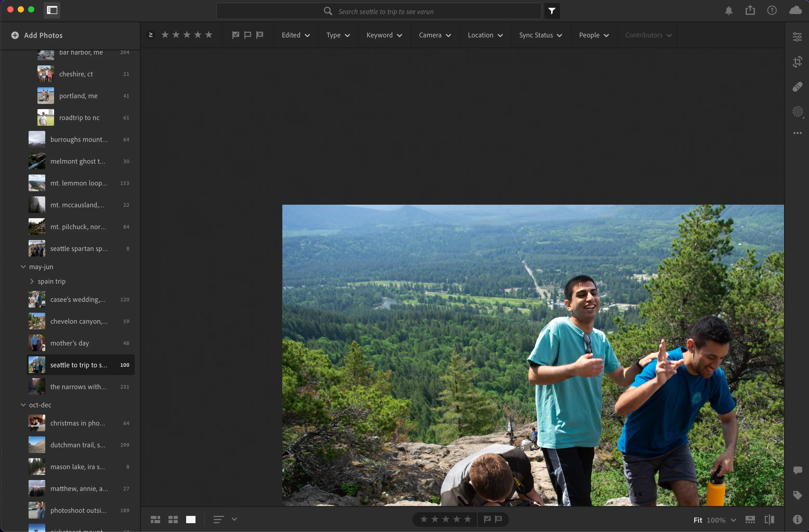
Task: Expand the spain trip folder
Action: pos(32,281)
